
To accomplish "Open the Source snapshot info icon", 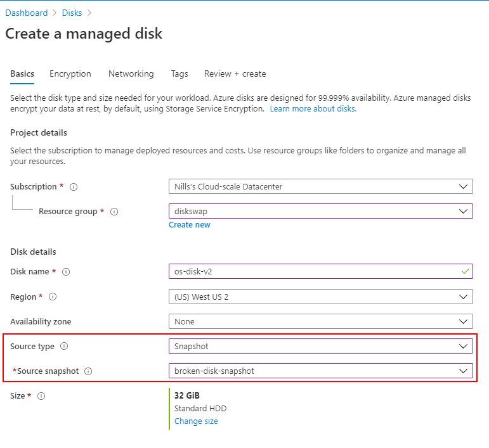I will [88, 371].
